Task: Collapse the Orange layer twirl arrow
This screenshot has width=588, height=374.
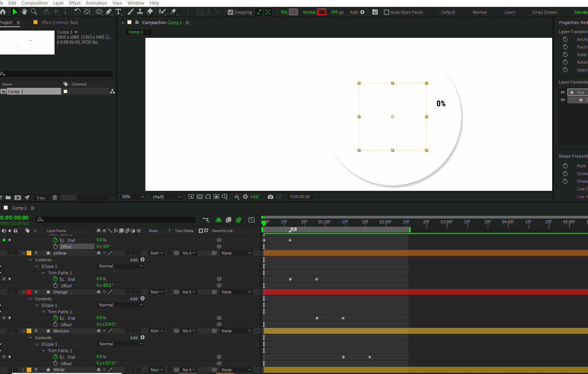Action: pos(24,292)
